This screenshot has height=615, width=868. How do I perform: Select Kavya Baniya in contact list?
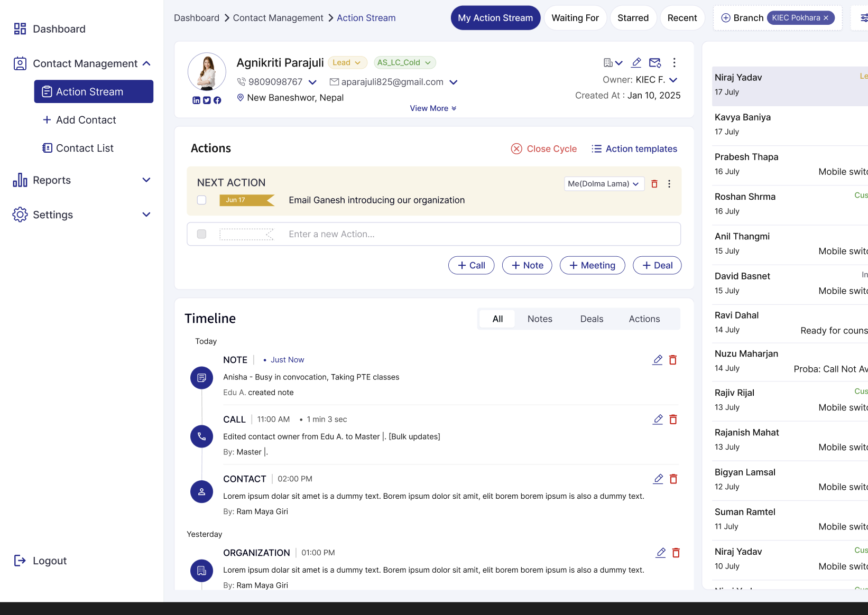tap(790, 125)
